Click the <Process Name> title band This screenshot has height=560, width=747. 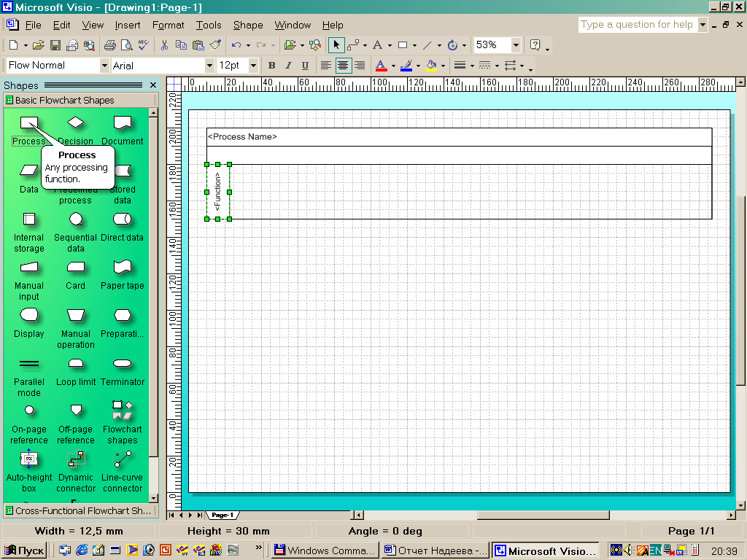coord(460,136)
